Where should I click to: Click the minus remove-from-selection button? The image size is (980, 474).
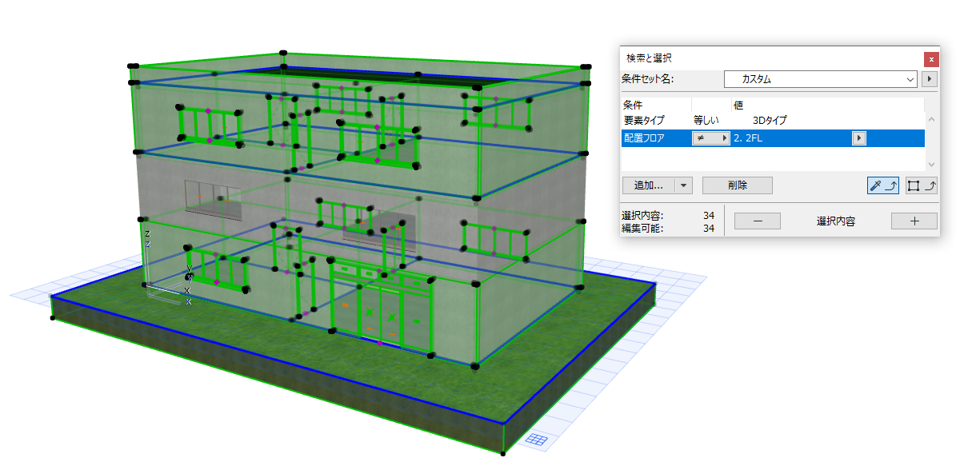[757, 221]
